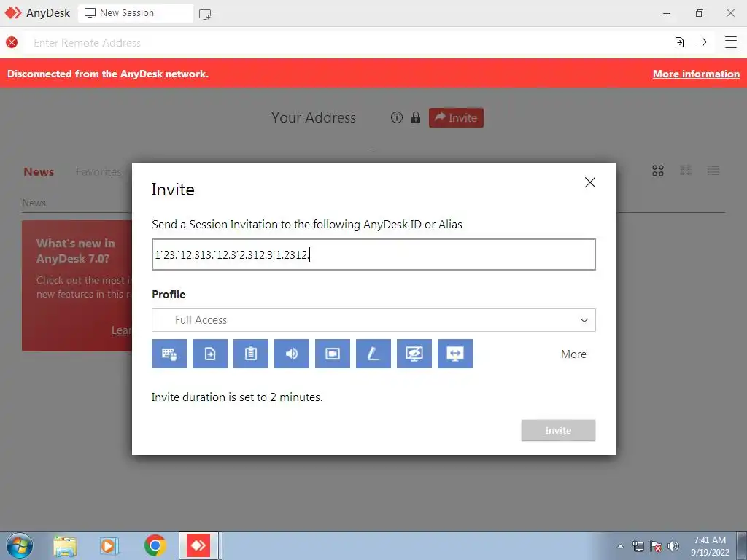Toggle whiteboard drawing permission
Viewport: 747px width, 560px height.
click(373, 354)
